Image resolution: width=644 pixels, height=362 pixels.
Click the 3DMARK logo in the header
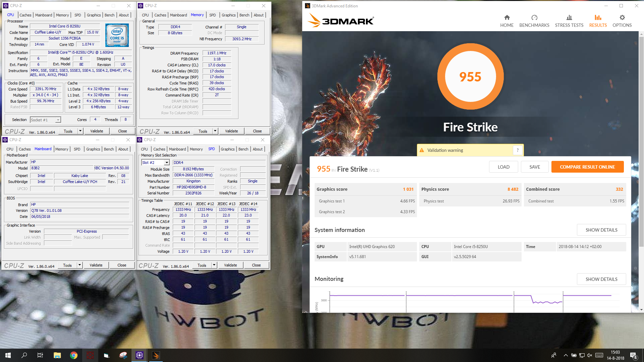(x=340, y=21)
